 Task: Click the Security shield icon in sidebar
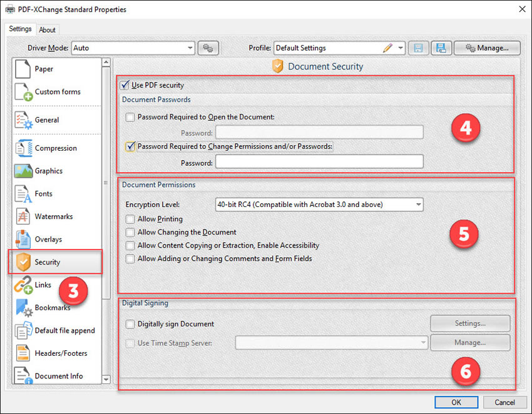point(23,262)
